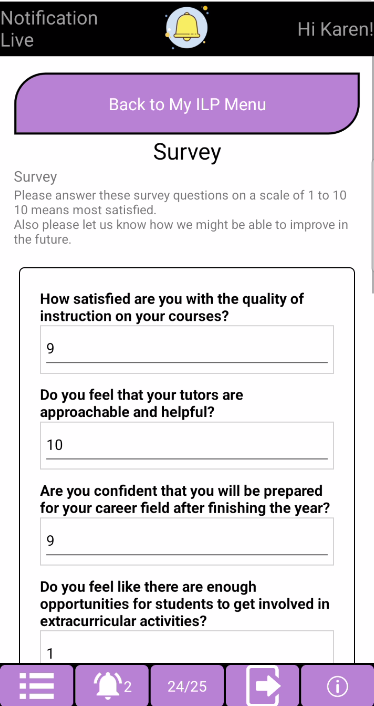Image resolution: width=374 pixels, height=706 pixels.
Task: Click the Hi Karen! greeting
Action: 335,29
